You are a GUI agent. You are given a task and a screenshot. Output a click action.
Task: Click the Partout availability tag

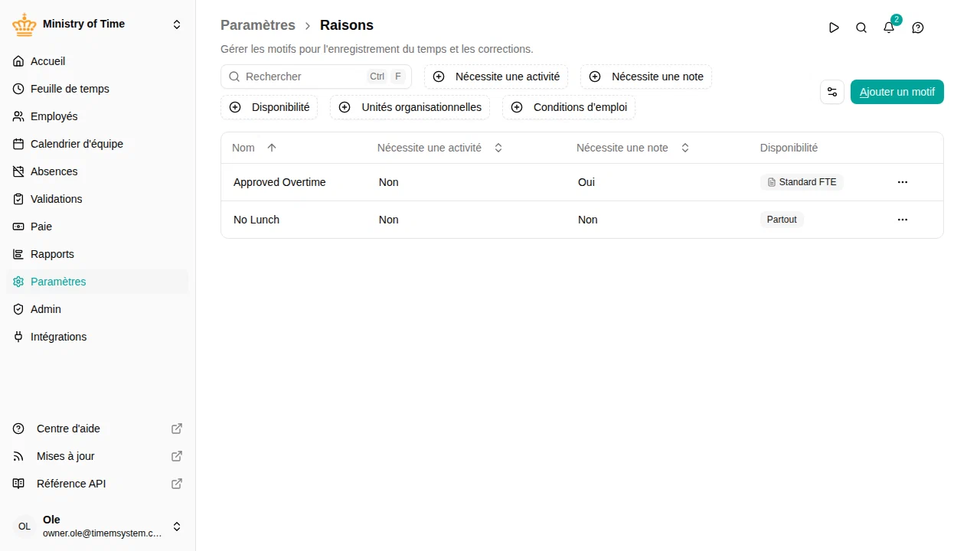click(782, 220)
